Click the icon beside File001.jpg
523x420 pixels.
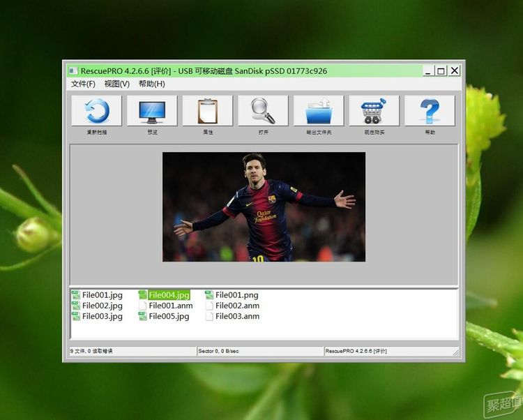point(76,295)
